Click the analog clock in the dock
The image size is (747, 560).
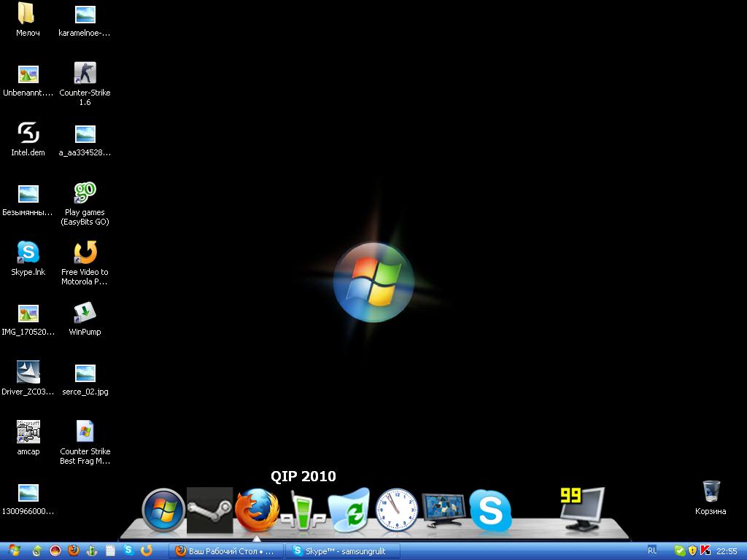pyautogui.click(x=397, y=510)
